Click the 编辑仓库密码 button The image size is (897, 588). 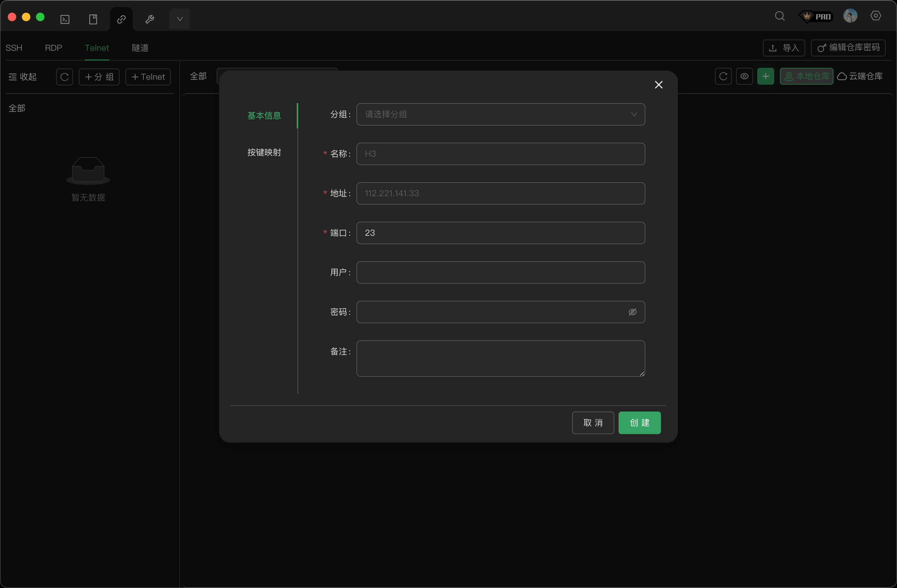848,48
